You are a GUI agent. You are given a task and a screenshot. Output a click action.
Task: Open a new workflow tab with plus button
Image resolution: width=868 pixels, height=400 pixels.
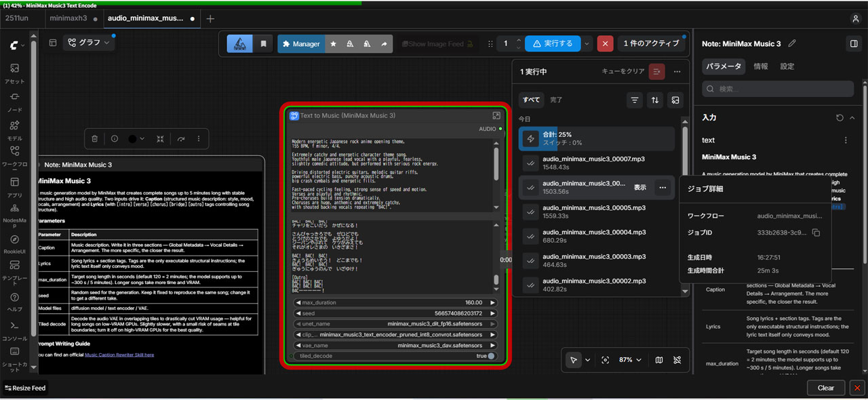(210, 18)
